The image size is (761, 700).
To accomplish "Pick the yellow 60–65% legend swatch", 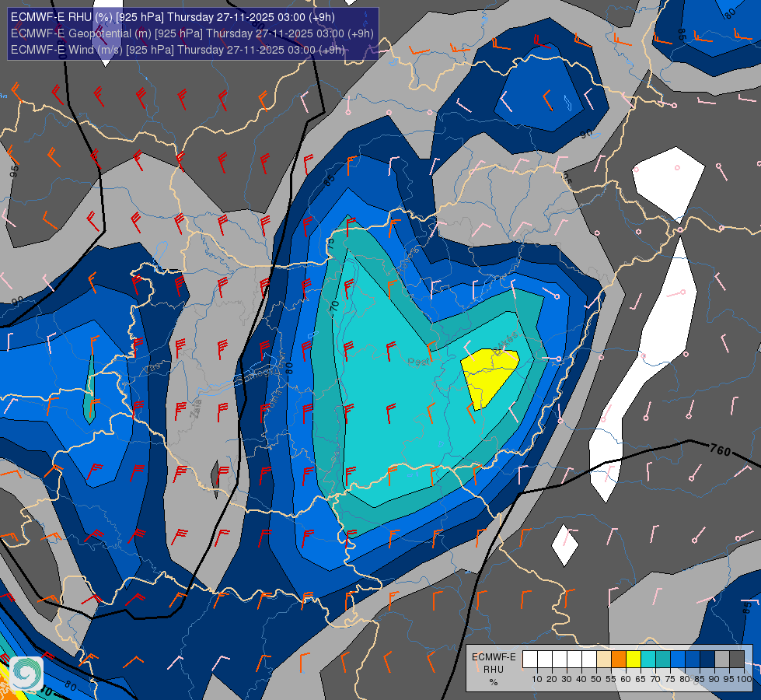I will [634, 660].
